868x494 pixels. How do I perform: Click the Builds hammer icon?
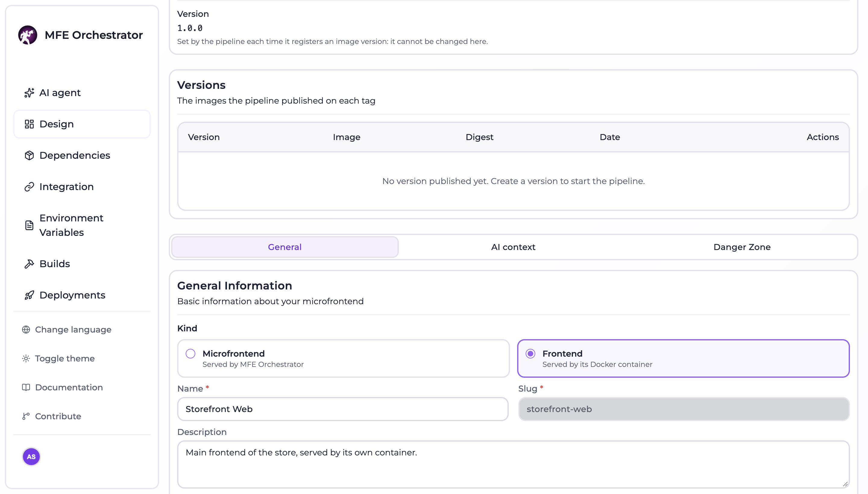pyautogui.click(x=29, y=264)
